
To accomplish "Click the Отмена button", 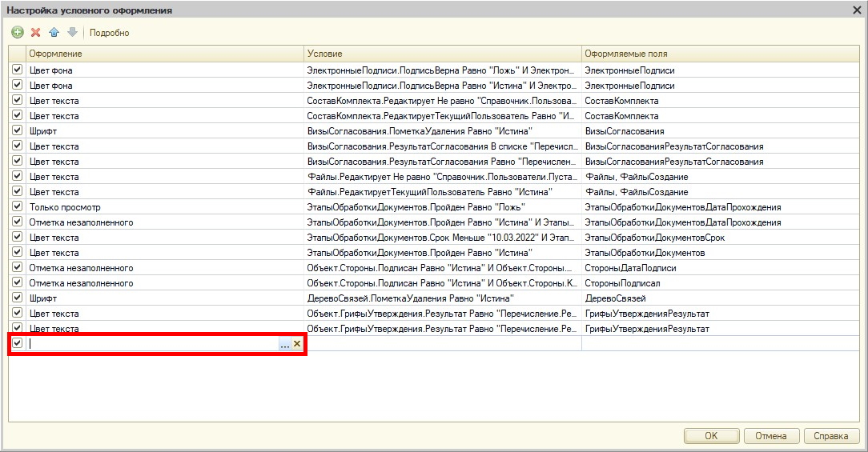I will (771, 436).
